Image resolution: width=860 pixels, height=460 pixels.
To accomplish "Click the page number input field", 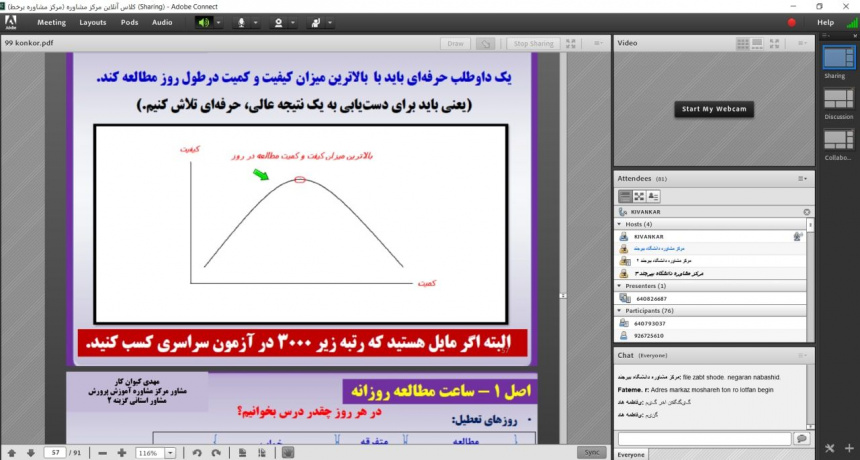I will coord(55,453).
